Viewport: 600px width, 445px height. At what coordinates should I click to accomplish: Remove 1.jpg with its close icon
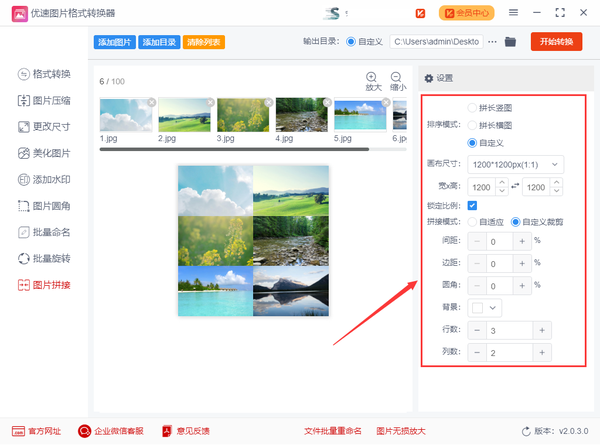[x=152, y=102]
